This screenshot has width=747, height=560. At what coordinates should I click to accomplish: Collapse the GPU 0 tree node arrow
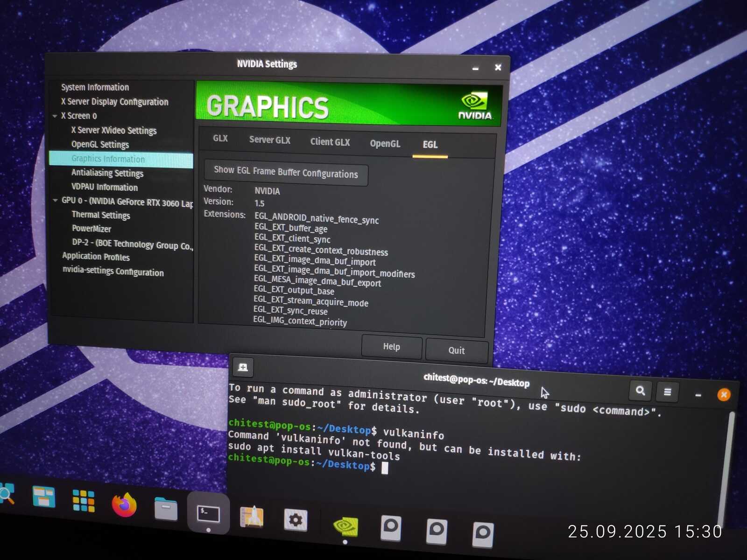pos(55,200)
